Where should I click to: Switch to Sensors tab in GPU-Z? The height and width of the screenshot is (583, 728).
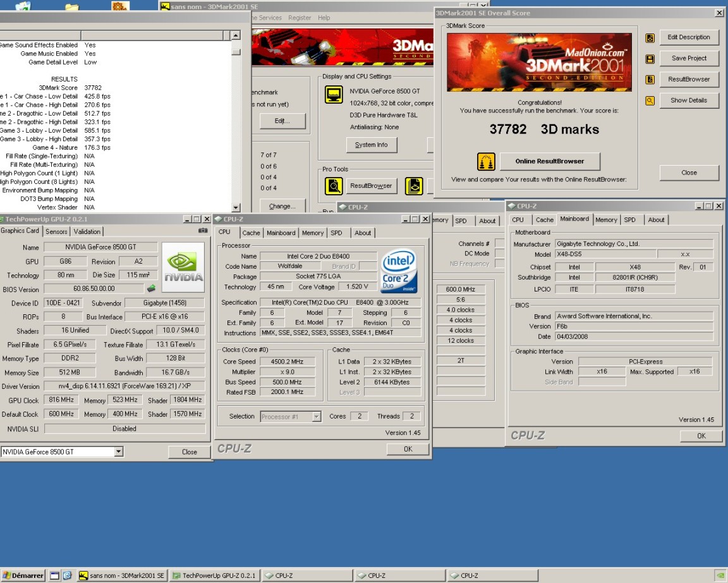click(x=56, y=231)
